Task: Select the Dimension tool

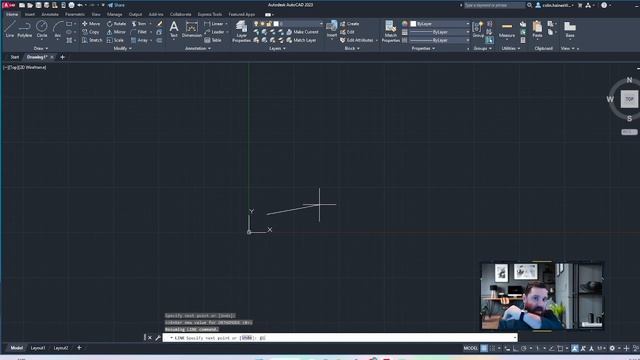Action: tap(191, 29)
